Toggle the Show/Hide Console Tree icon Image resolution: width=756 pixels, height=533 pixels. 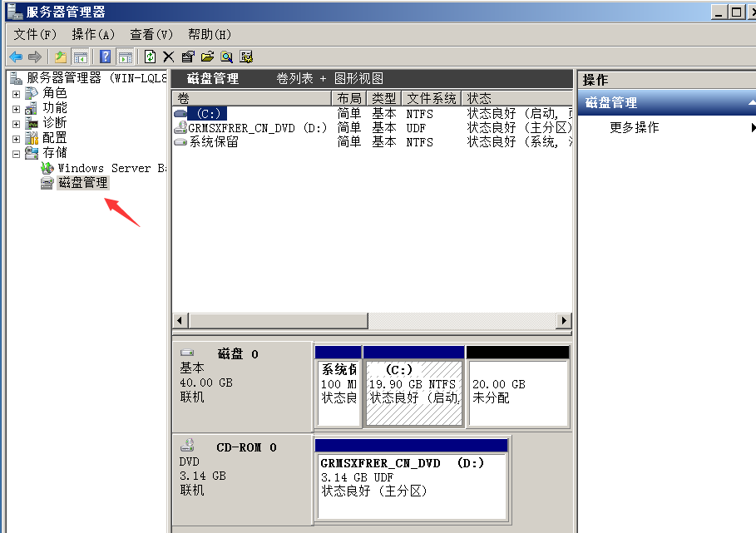point(80,57)
